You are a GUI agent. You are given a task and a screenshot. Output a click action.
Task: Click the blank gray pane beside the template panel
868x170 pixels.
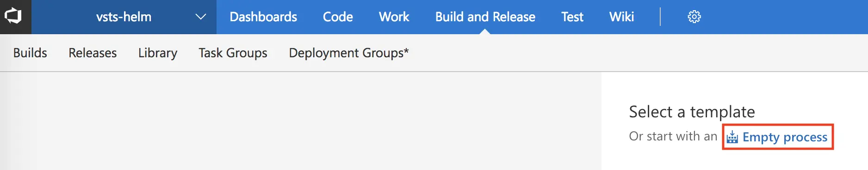click(x=301, y=121)
